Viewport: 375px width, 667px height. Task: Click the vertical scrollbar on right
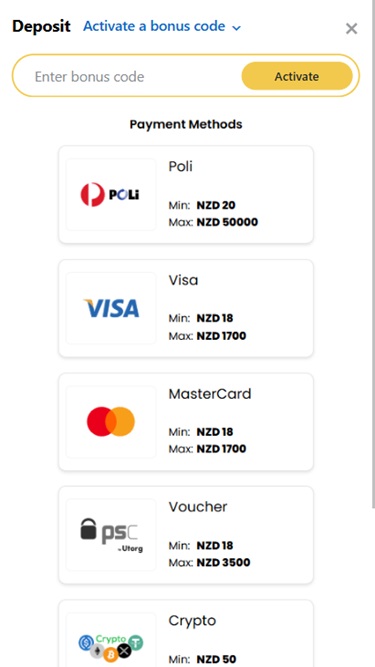pyautogui.click(x=373, y=254)
